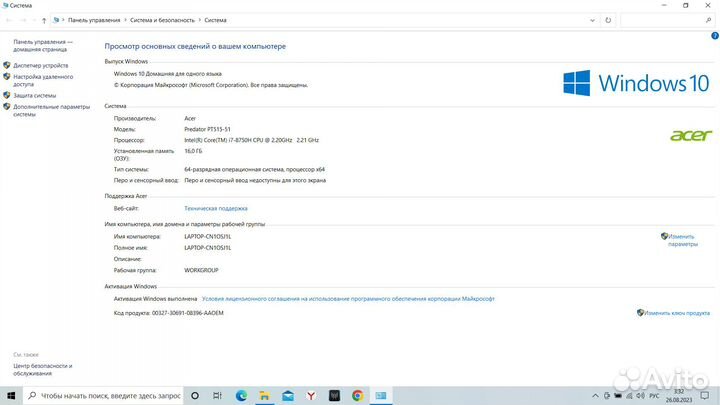Open File Explorer from taskbar

coord(264,395)
